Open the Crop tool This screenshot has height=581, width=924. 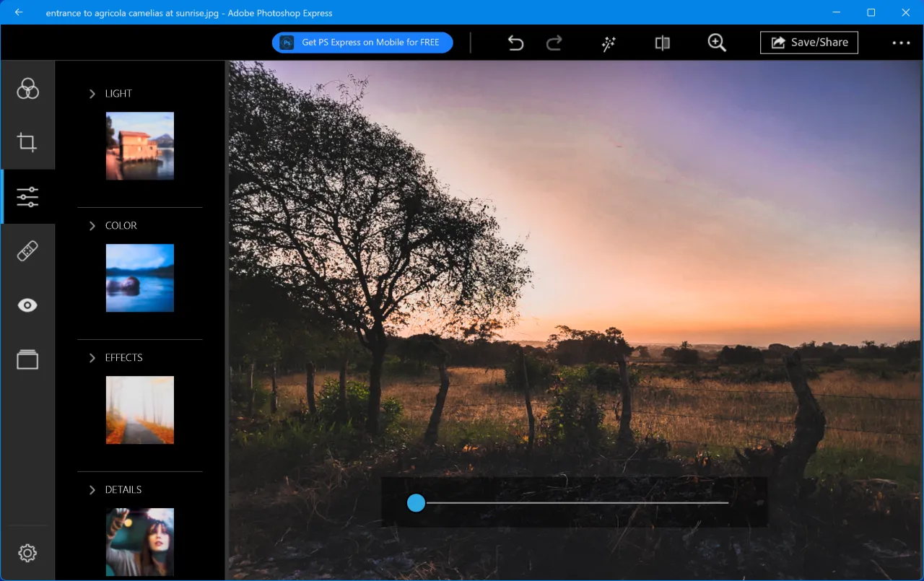[x=27, y=141]
